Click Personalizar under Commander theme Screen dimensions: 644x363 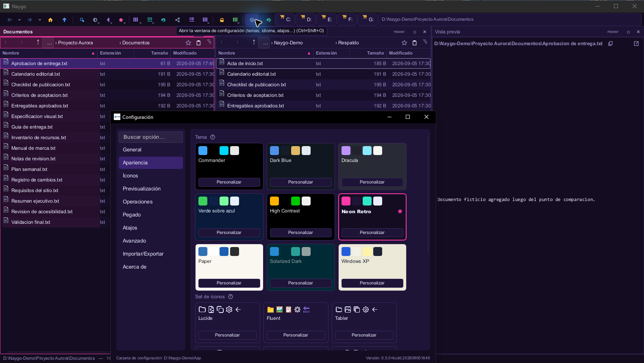(229, 182)
